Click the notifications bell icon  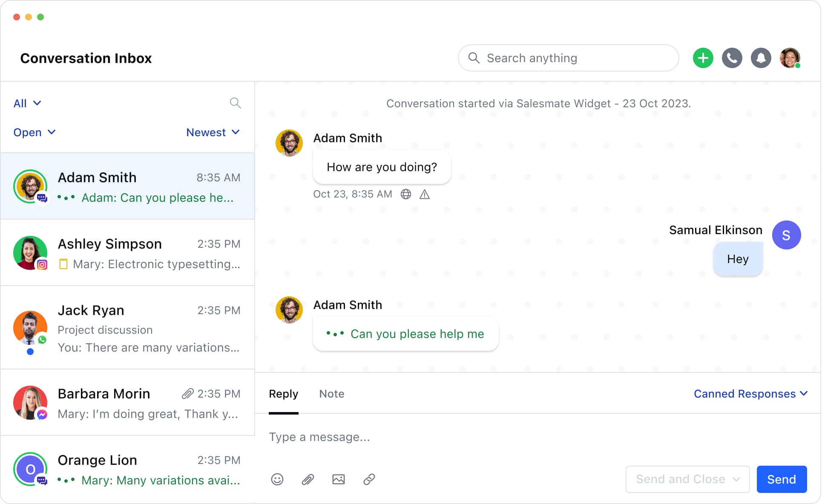coord(762,57)
